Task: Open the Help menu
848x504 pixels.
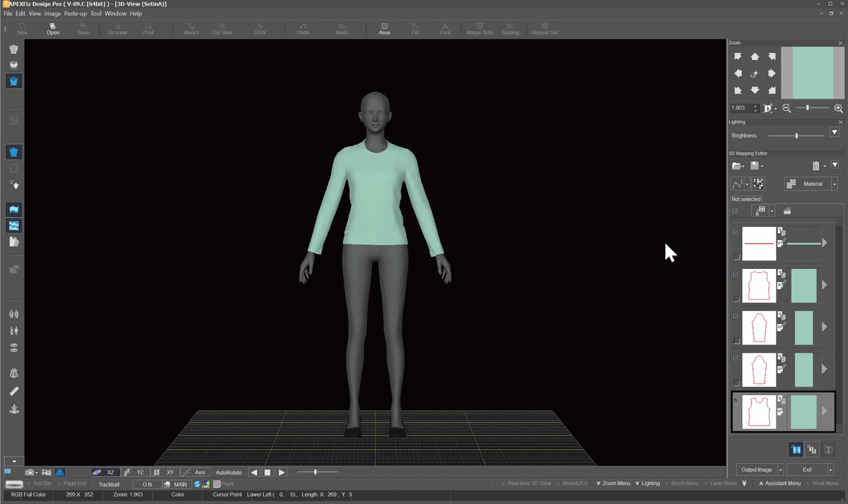Action: [136, 13]
